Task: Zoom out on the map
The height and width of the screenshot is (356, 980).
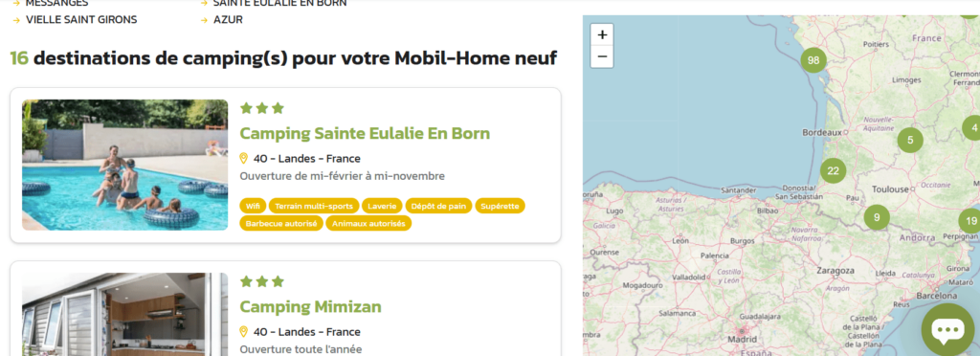Action: point(602,56)
